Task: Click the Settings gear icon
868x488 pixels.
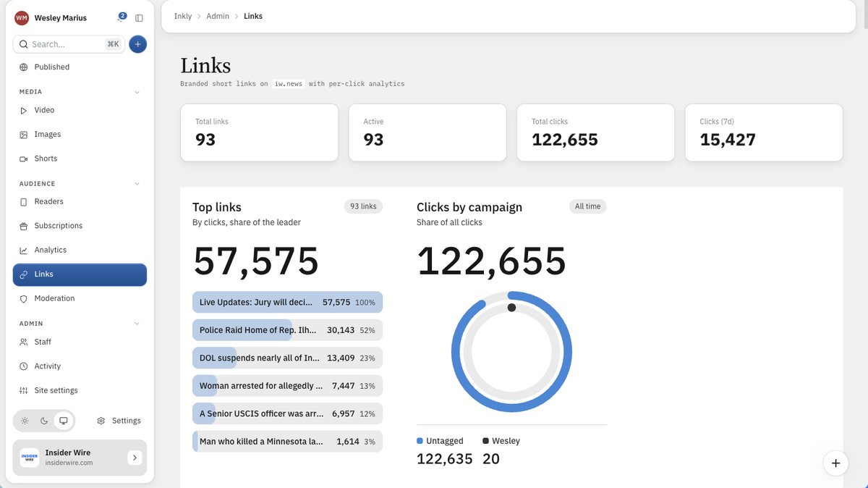Action: pyautogui.click(x=101, y=421)
